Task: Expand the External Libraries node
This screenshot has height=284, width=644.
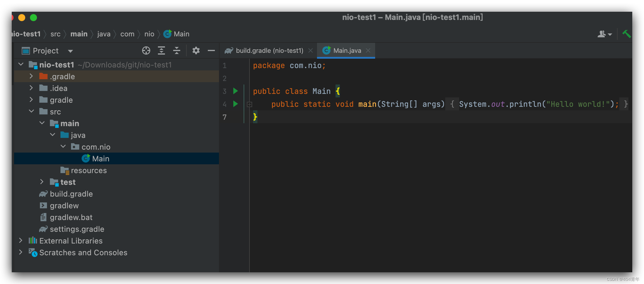Action: (x=21, y=241)
